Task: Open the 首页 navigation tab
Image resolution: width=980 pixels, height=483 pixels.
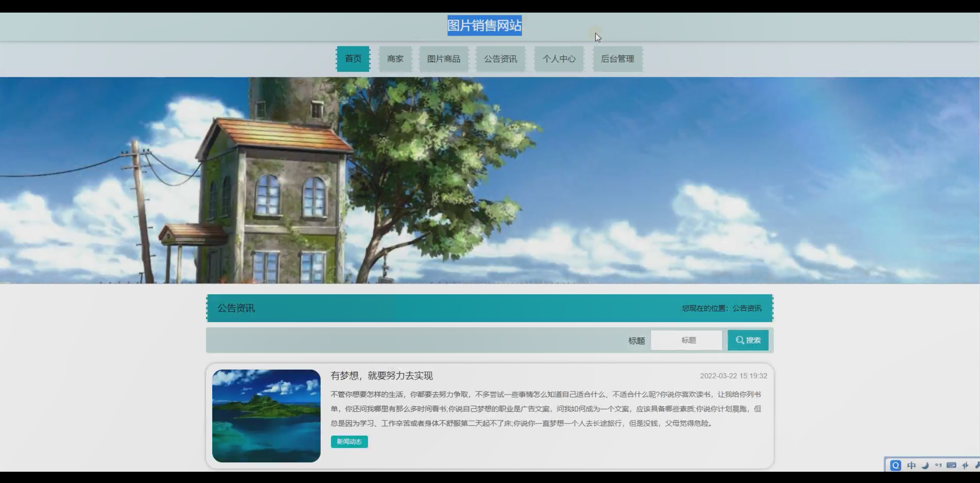Action: coord(353,59)
